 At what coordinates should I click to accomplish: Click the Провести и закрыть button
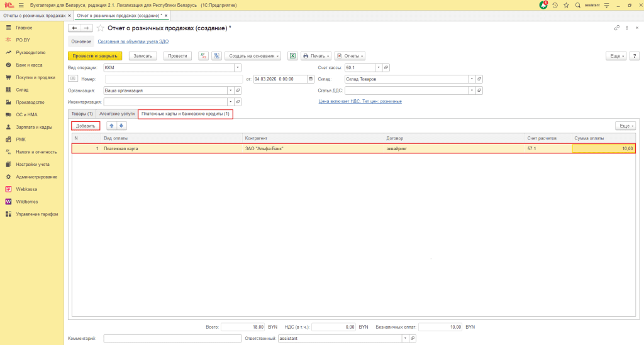[x=95, y=56]
